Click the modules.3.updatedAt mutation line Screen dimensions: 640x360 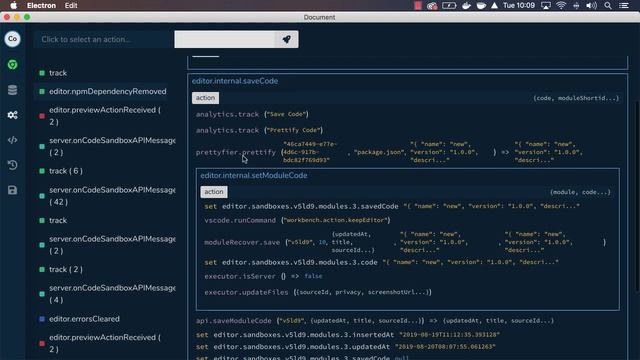pos(346,347)
